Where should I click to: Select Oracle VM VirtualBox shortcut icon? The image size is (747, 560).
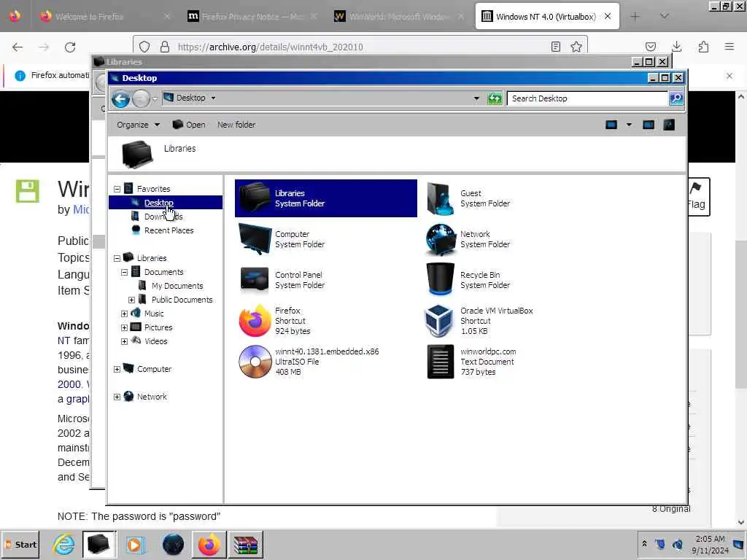point(439,321)
